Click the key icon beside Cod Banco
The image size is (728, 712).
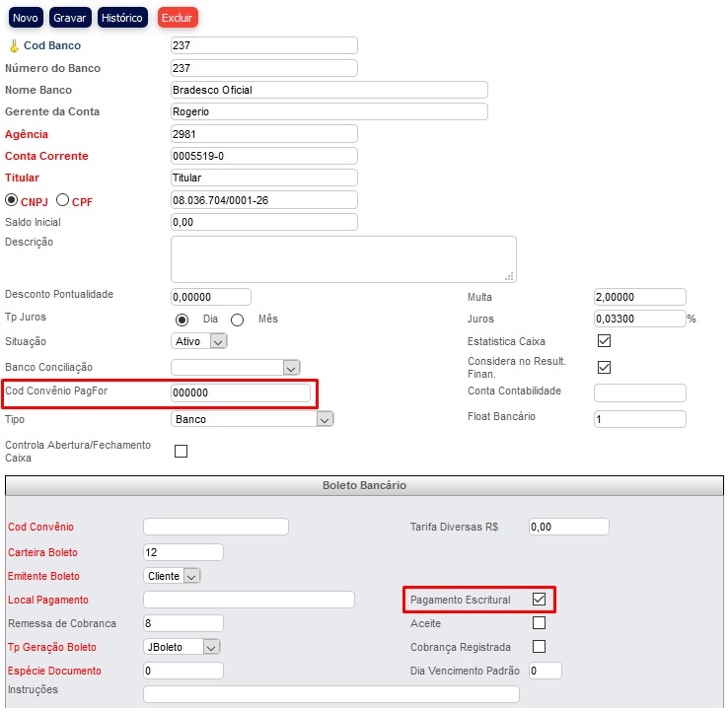14,46
